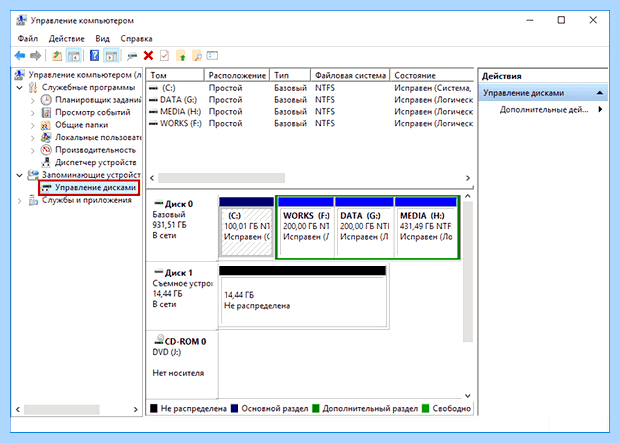Click the properties checkmark document icon
This screenshot has width=620, height=443.
point(164,56)
